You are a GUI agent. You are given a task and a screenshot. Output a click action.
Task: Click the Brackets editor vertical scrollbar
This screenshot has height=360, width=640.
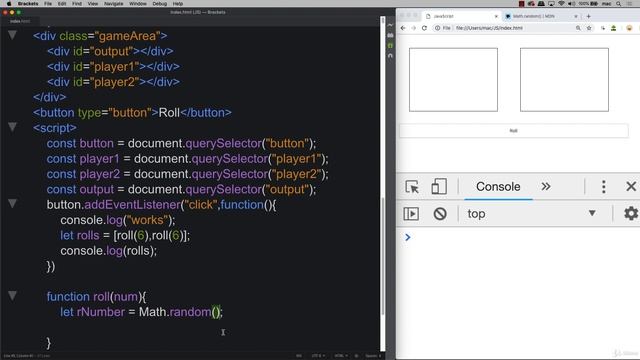[383, 256]
